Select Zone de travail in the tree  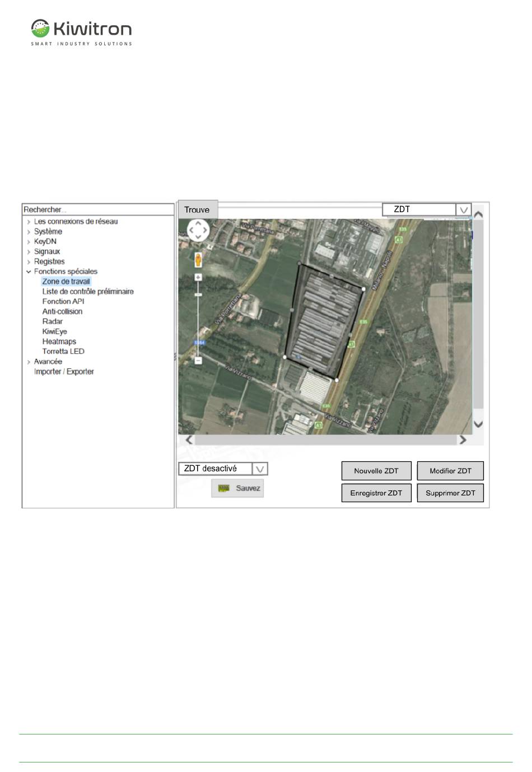(66, 282)
